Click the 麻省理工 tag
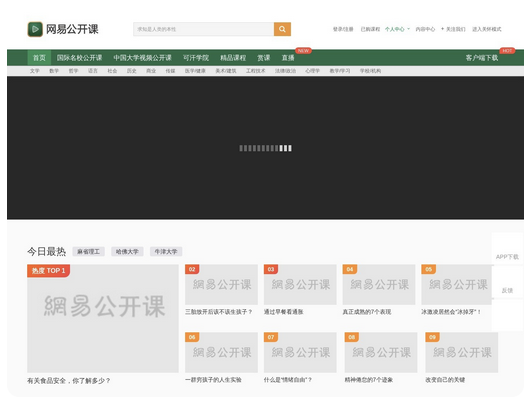This screenshot has width=528, height=420. [89, 252]
